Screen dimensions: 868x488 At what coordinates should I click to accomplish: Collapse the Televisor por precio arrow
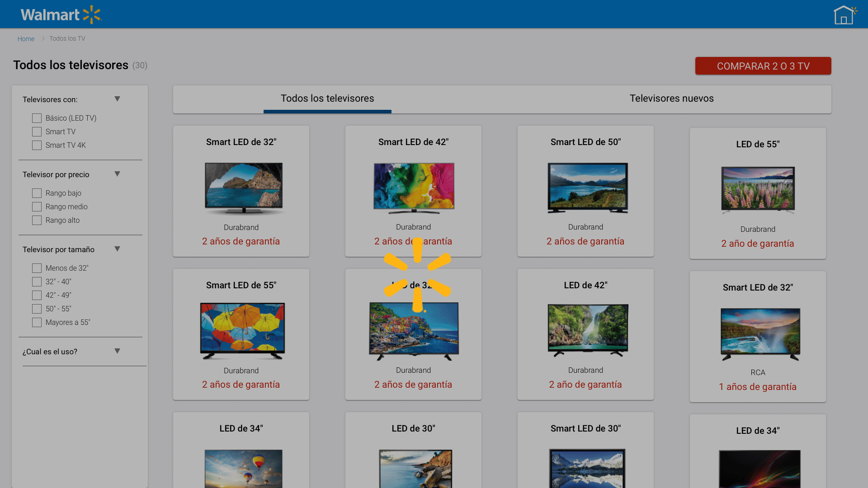(x=117, y=174)
